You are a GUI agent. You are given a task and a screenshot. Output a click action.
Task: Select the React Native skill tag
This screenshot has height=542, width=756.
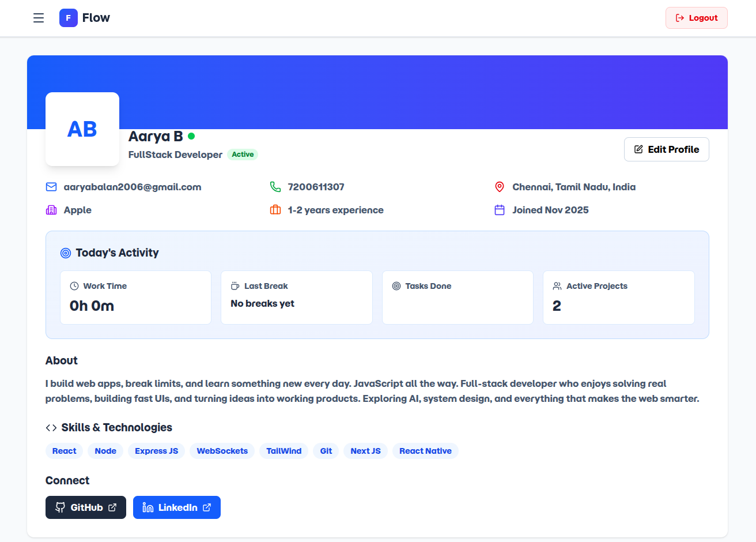point(426,451)
